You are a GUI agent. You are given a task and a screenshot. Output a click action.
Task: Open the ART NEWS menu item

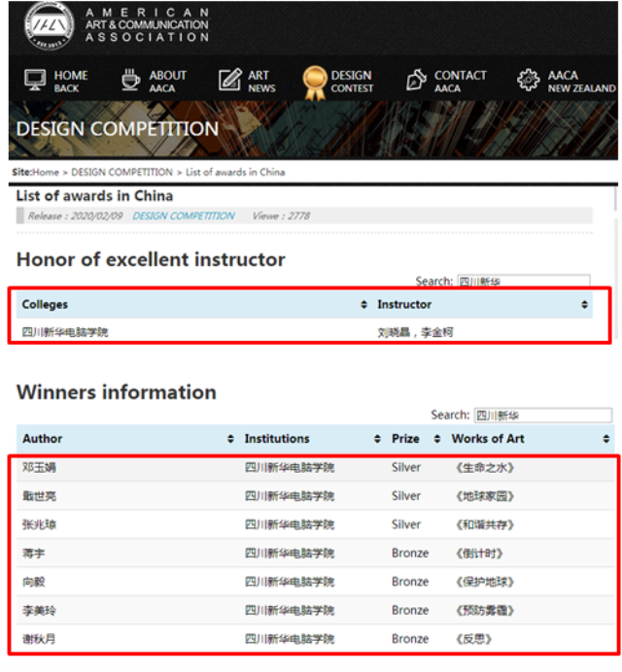pyautogui.click(x=260, y=81)
